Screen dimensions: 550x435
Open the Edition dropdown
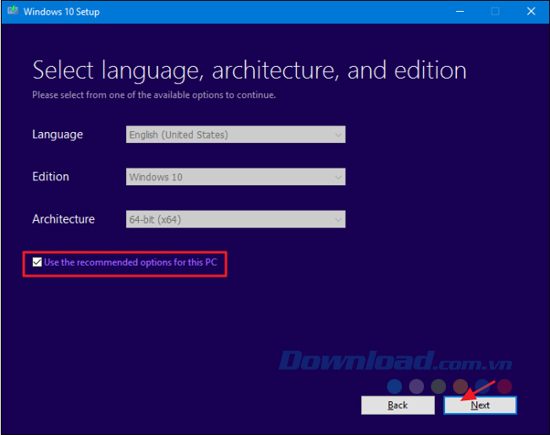click(235, 177)
